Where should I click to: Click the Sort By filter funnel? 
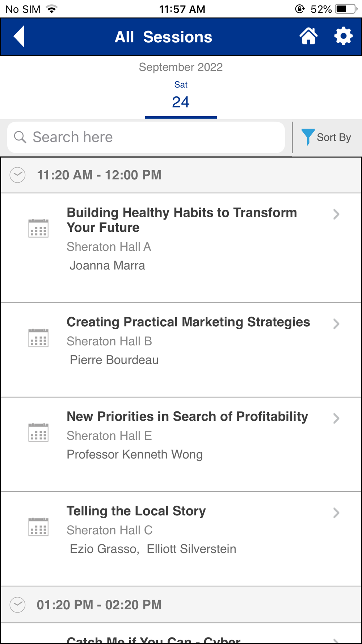(308, 137)
